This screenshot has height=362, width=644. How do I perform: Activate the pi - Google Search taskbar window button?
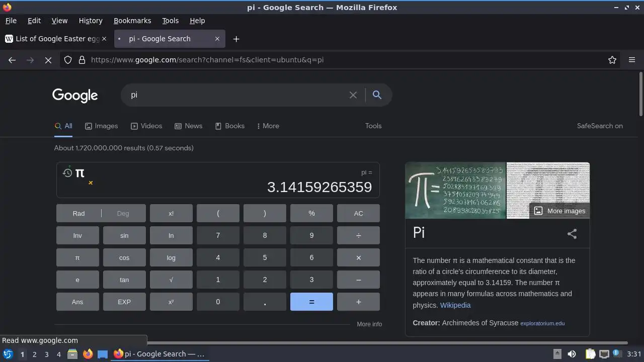pos(159,354)
